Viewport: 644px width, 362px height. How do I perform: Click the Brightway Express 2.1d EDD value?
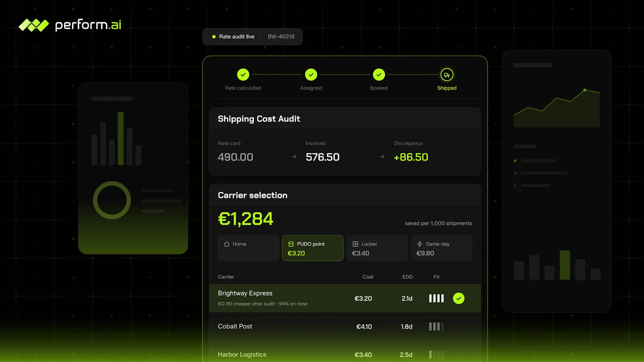[407, 298]
